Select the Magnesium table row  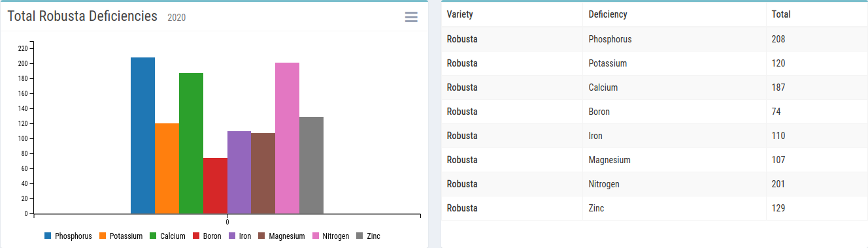pos(654,160)
